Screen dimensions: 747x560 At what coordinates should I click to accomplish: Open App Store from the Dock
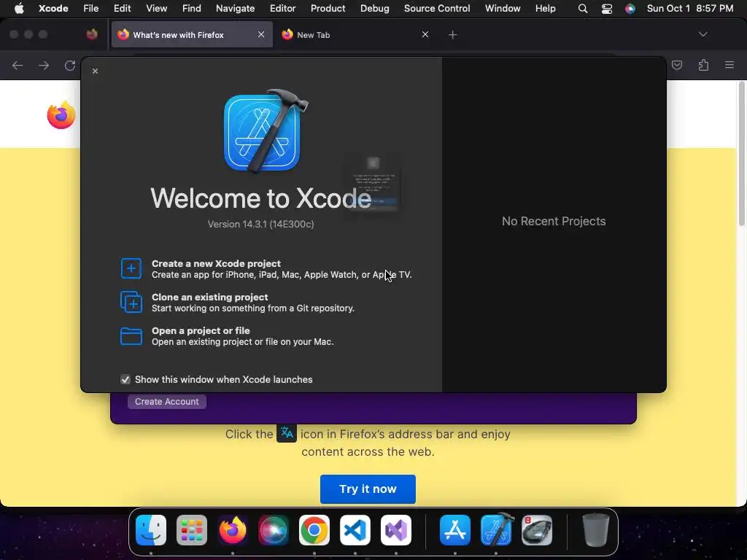455,530
